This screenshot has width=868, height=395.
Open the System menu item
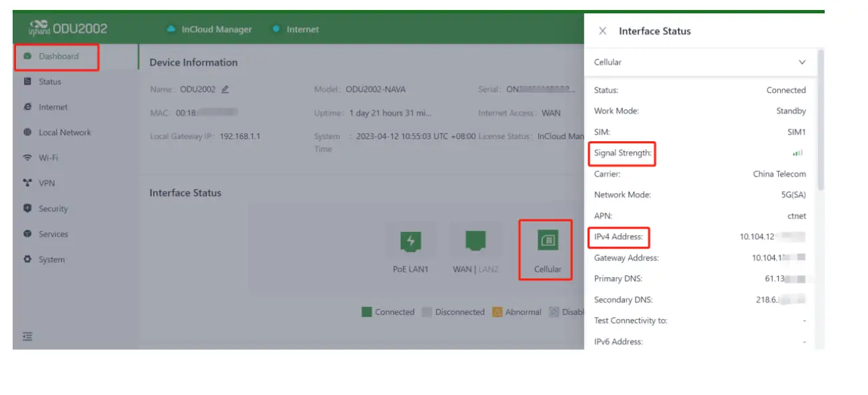51,260
